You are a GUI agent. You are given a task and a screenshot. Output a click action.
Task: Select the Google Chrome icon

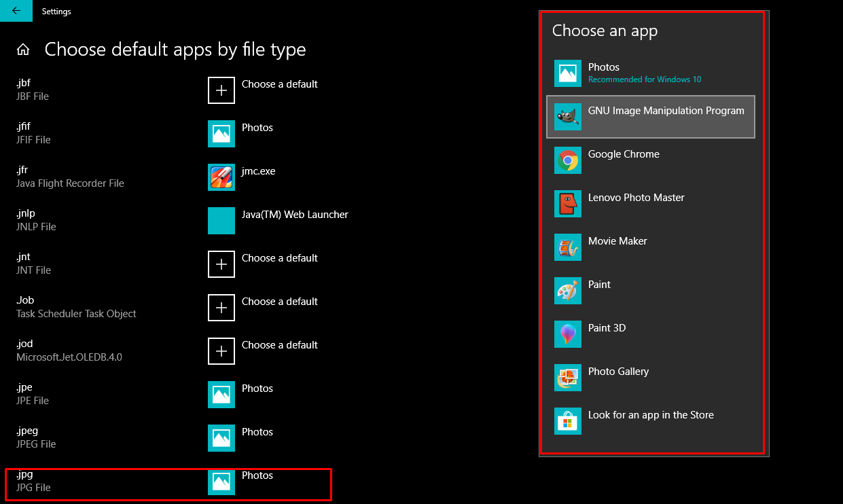click(x=568, y=160)
